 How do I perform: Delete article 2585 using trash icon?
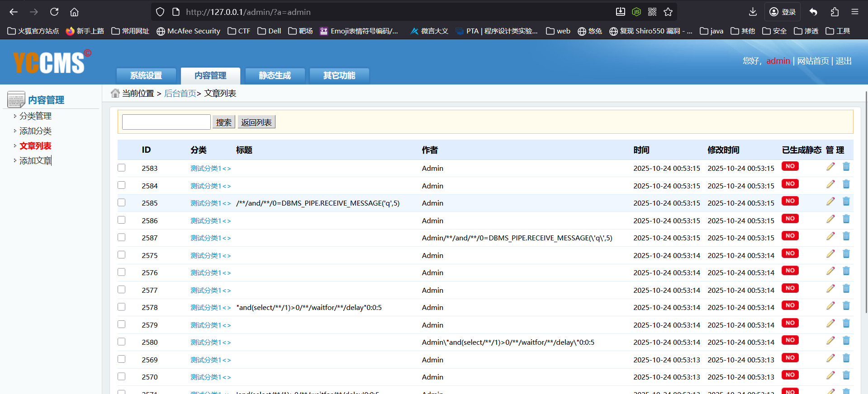coord(846,202)
